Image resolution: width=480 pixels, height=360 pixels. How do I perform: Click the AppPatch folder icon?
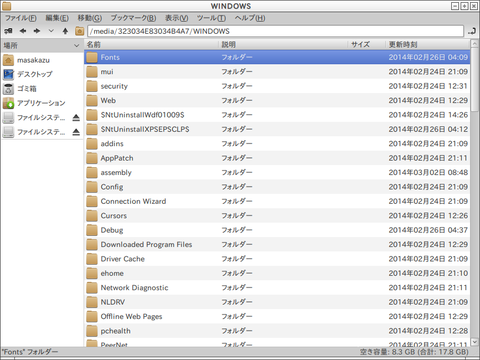[92, 158]
